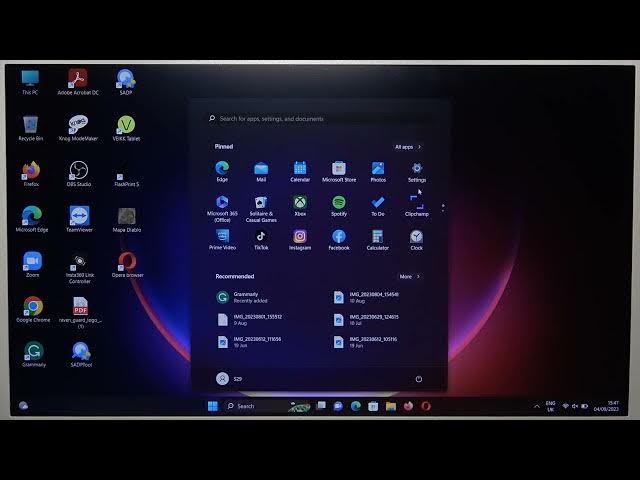Open the Mail app
This screenshot has width=640, height=480.
[x=261, y=171]
